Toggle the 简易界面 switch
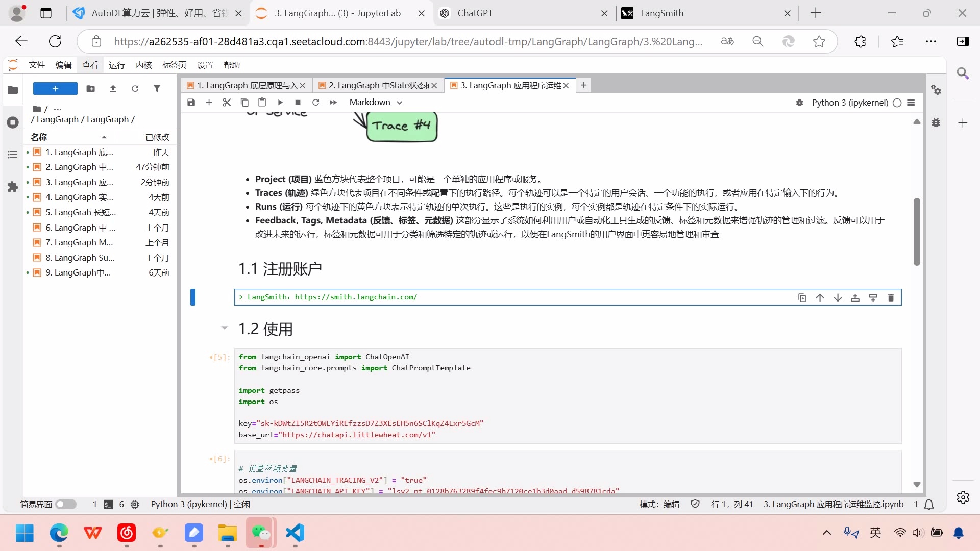 pyautogui.click(x=66, y=504)
